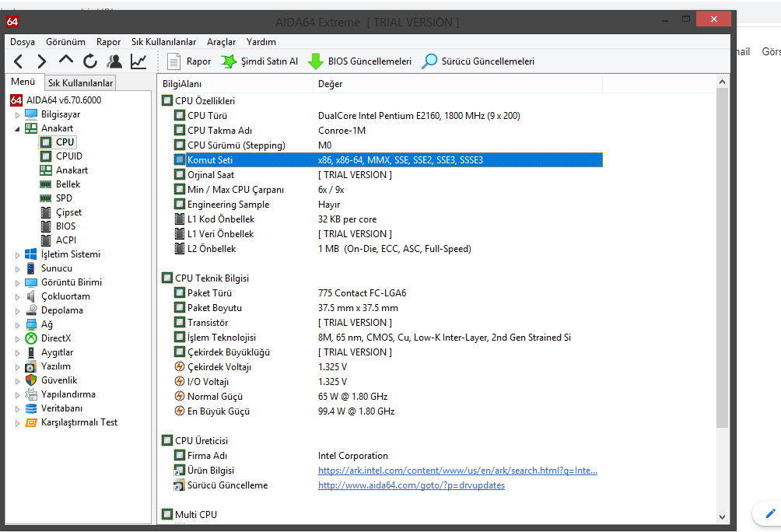Click the Karşılaştırmalı Test orange icon

pyautogui.click(x=31, y=422)
